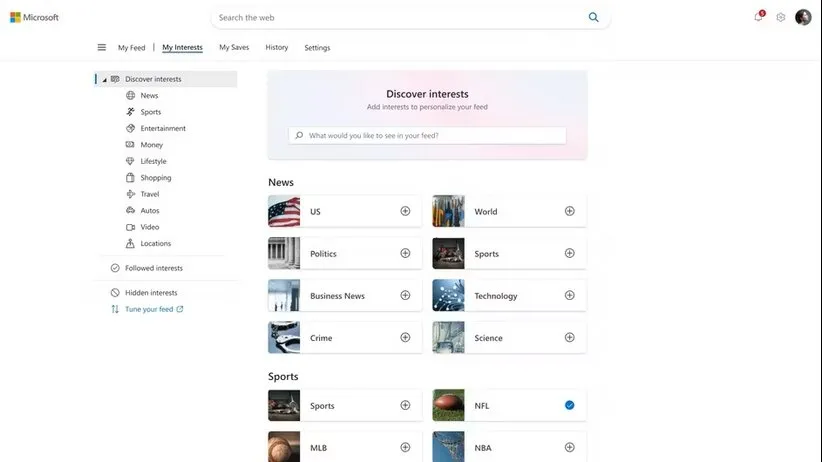
Task: Select the Autos category in sidebar
Action: tap(149, 211)
